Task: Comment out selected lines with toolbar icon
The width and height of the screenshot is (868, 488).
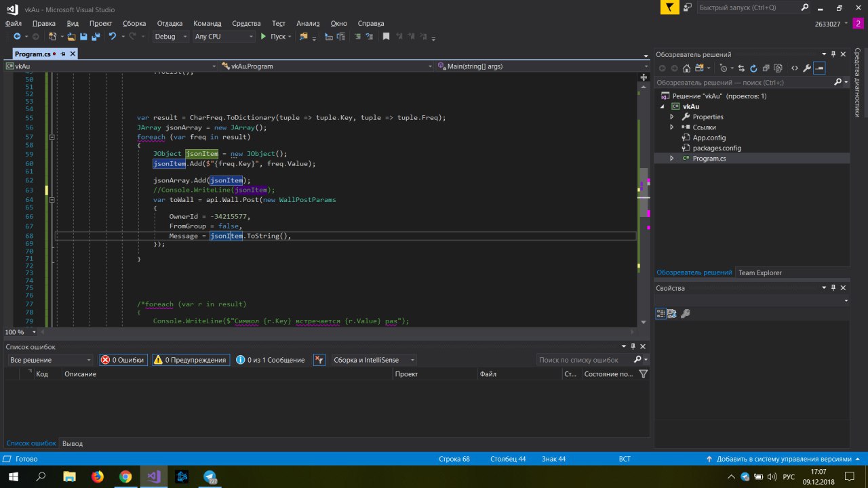Action: [x=356, y=37]
